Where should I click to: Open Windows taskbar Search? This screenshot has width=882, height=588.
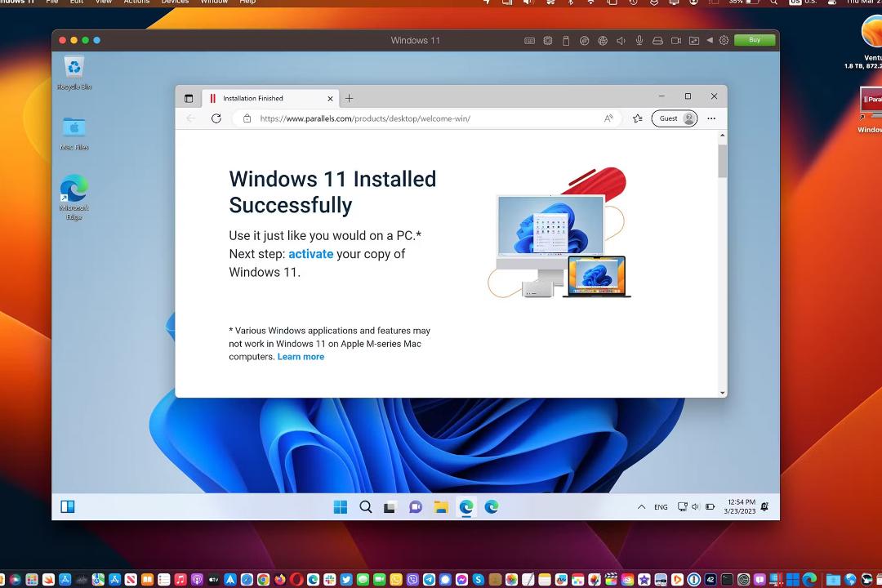(x=366, y=507)
